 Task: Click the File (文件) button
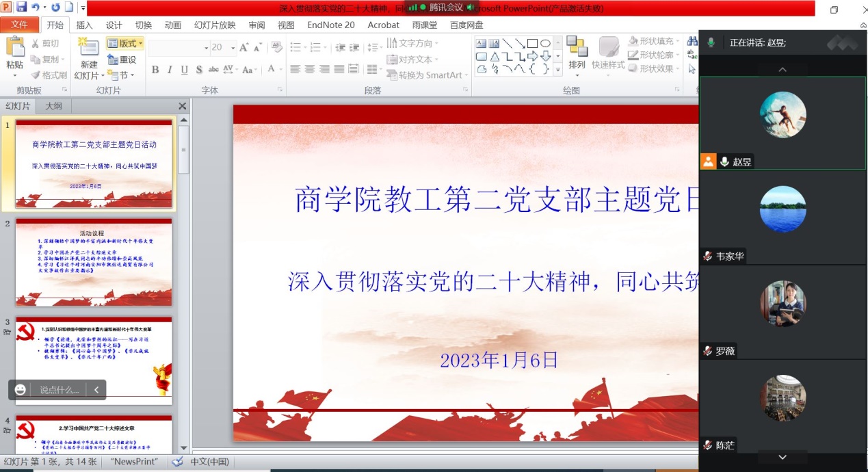19,25
